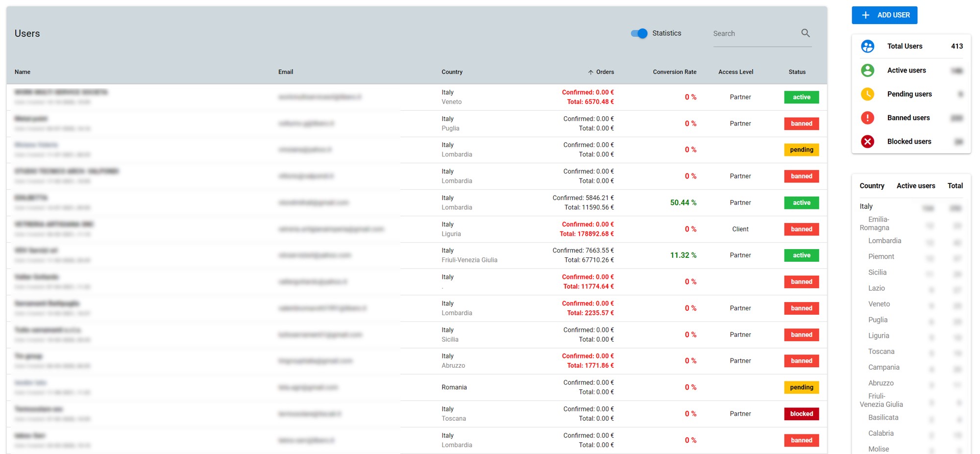Image resolution: width=980 pixels, height=454 pixels.
Task: Click the Total Users people icon
Action: [867, 46]
